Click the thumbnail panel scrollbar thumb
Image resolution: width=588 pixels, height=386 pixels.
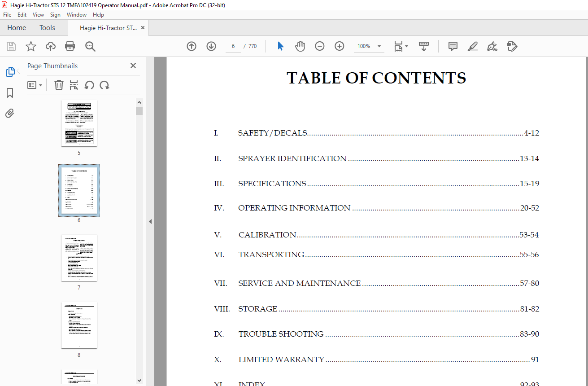coord(139,111)
